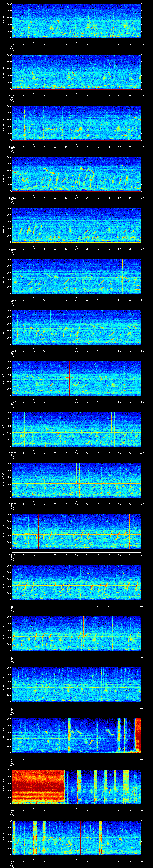This screenshot has height=868, width=153.
Task: Click the 15:16:00 start time label
Action: tap(12, 811)
